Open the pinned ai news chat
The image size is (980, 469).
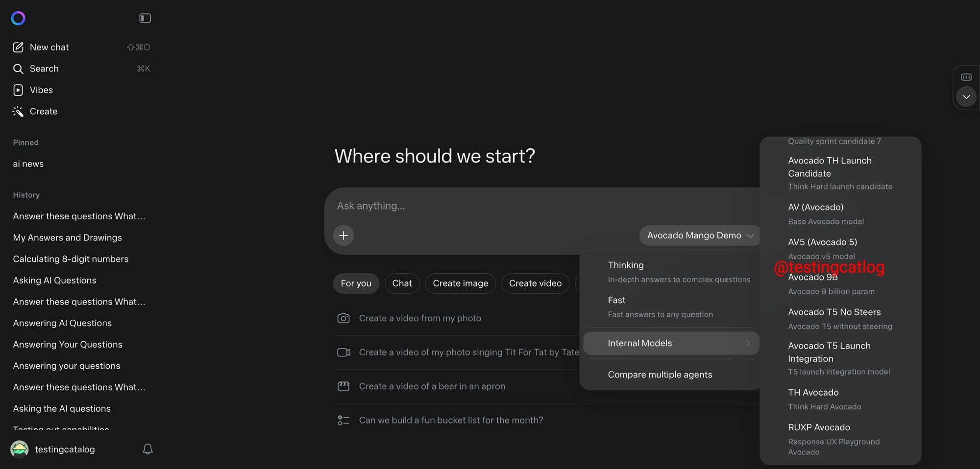point(28,164)
